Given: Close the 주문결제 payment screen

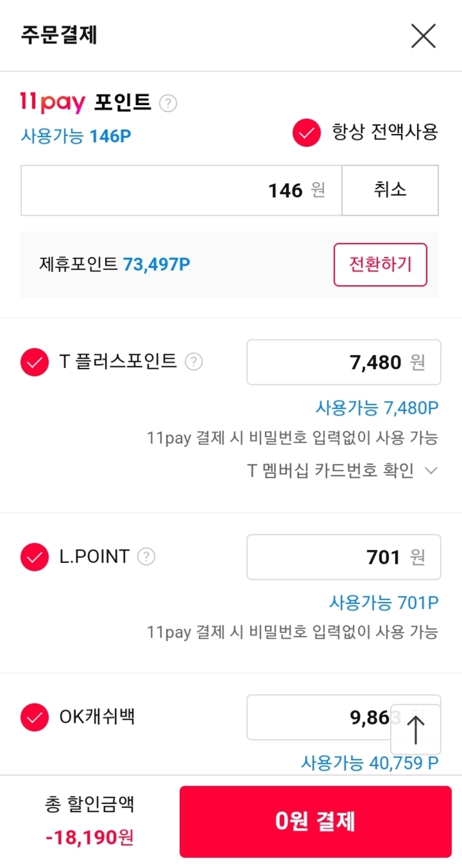Looking at the screenshot, I should pyautogui.click(x=423, y=36).
